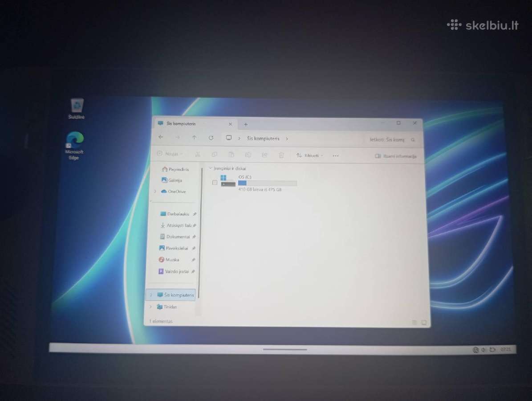Click the "410 GB laisva iš 475 GB" text
This screenshot has height=401, width=532.
click(x=260, y=189)
